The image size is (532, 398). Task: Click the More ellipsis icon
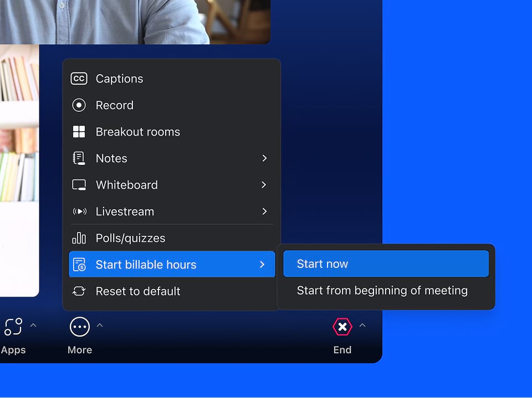(x=79, y=325)
